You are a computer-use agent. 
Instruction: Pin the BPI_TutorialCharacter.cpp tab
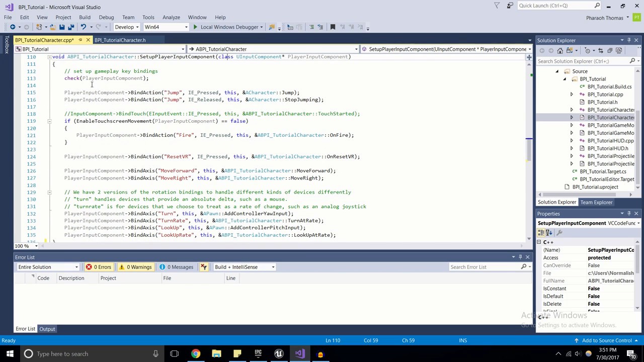[x=80, y=40]
